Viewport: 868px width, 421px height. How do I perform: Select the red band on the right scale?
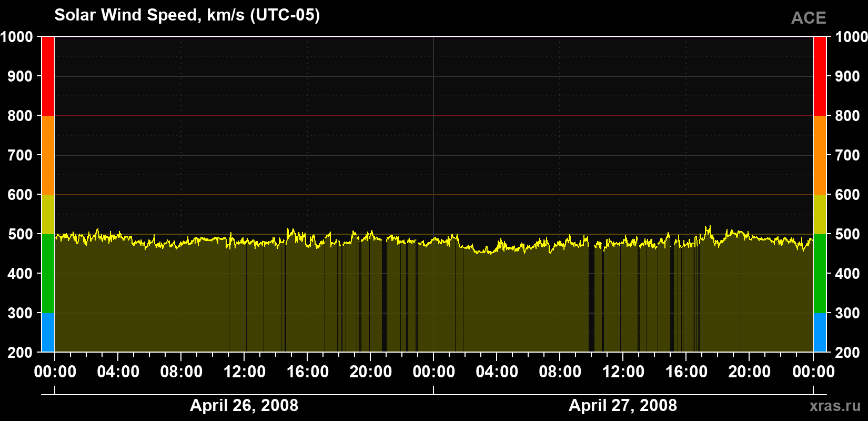point(820,76)
